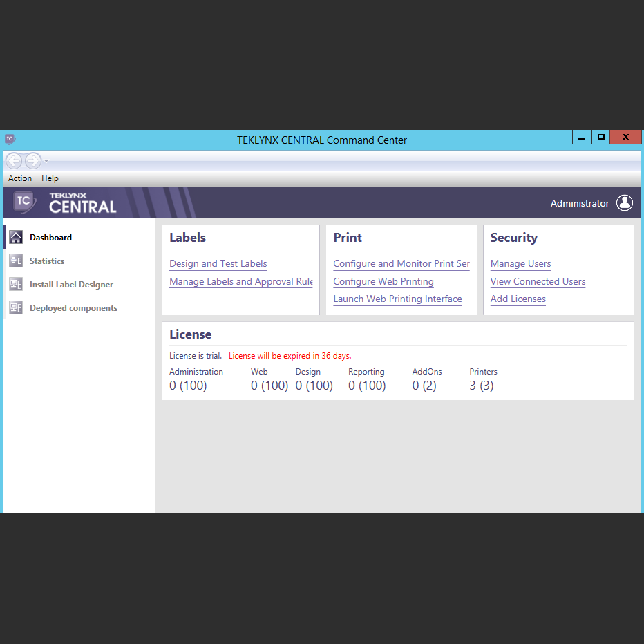This screenshot has width=644, height=644.
Task: Click the Administration license label
Action: (x=196, y=372)
